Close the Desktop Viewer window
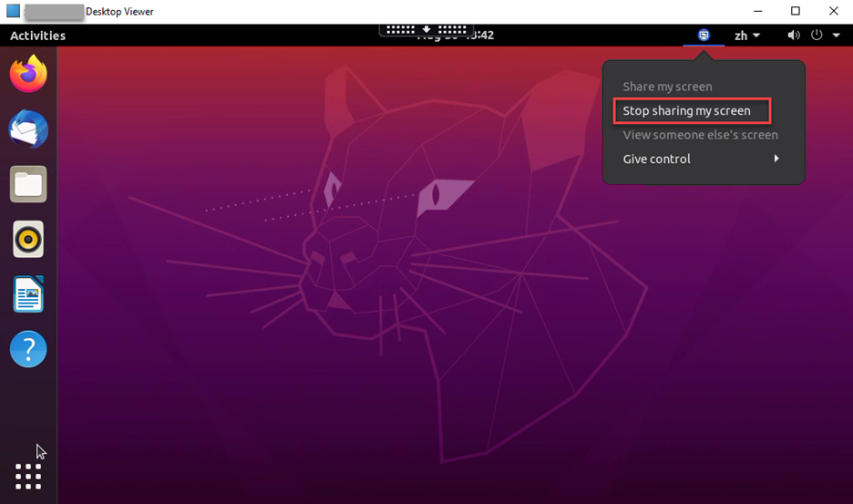 pos(834,11)
